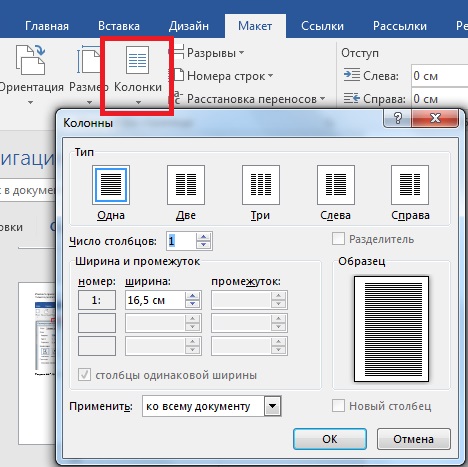Click the Отмена button
This screenshot has width=468, height=467.
[413, 439]
